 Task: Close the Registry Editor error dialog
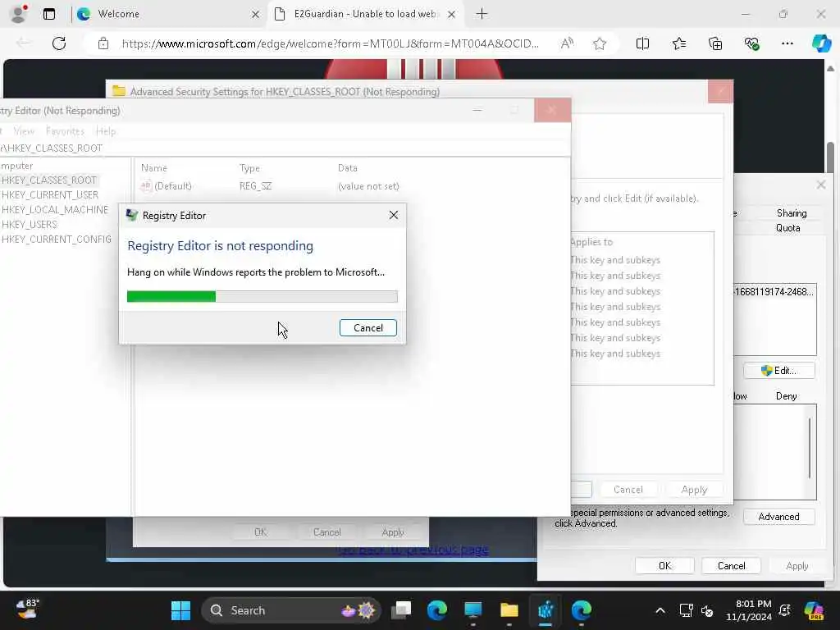click(394, 215)
